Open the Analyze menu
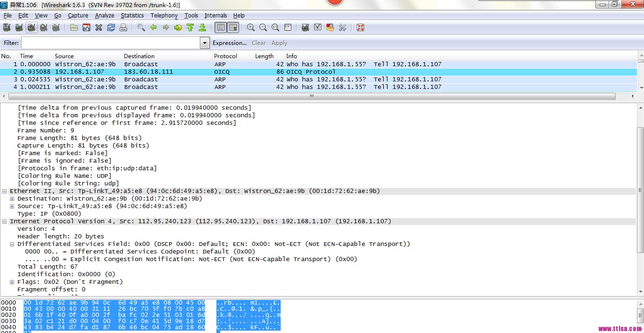This screenshot has width=644, height=333. click(104, 16)
